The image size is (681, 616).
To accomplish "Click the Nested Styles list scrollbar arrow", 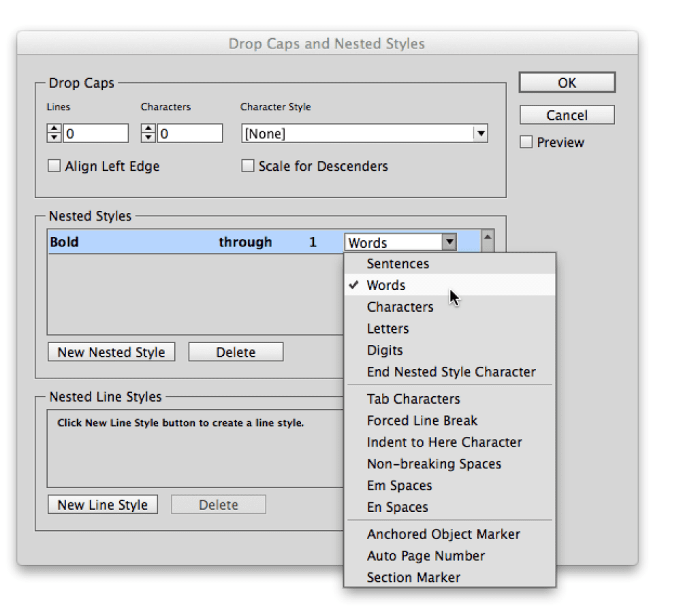I will point(488,236).
